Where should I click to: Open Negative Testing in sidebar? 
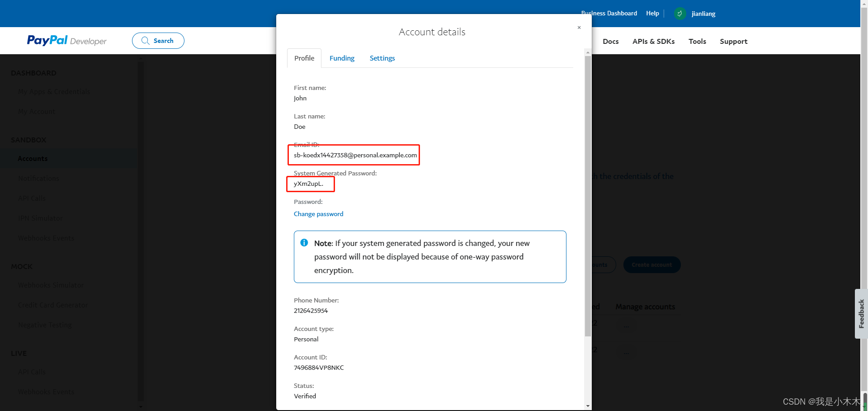click(x=45, y=325)
